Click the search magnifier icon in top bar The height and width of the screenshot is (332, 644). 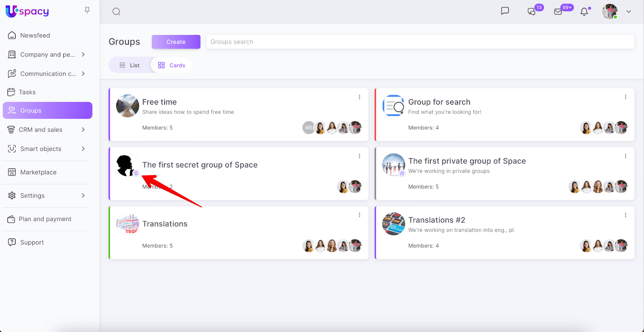(x=116, y=12)
